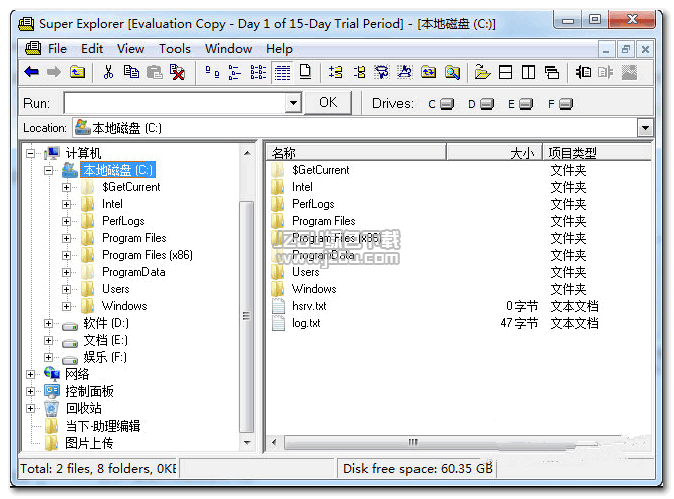Open the Window menu
The image size is (674, 499).
(x=228, y=49)
